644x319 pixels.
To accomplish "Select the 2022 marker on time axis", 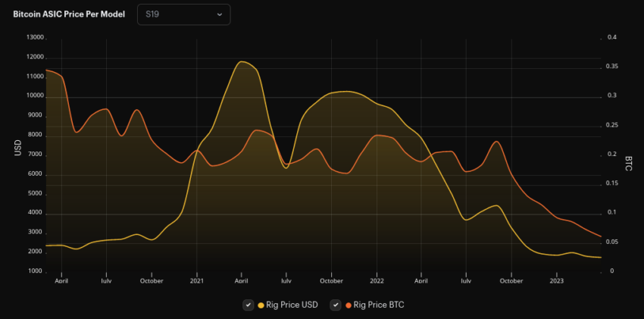I will [x=376, y=280].
